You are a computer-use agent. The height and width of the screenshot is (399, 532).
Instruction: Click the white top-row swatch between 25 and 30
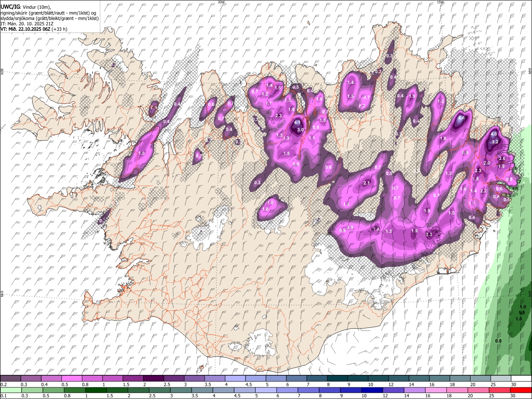(501, 378)
